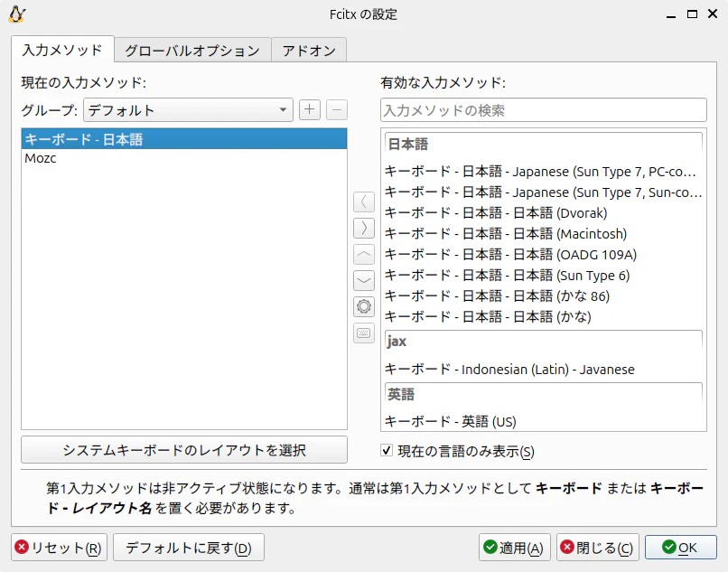Select 日本語 (OADG 109A) keyboard entry
Viewport: 728px width, 572px height.
point(543,255)
